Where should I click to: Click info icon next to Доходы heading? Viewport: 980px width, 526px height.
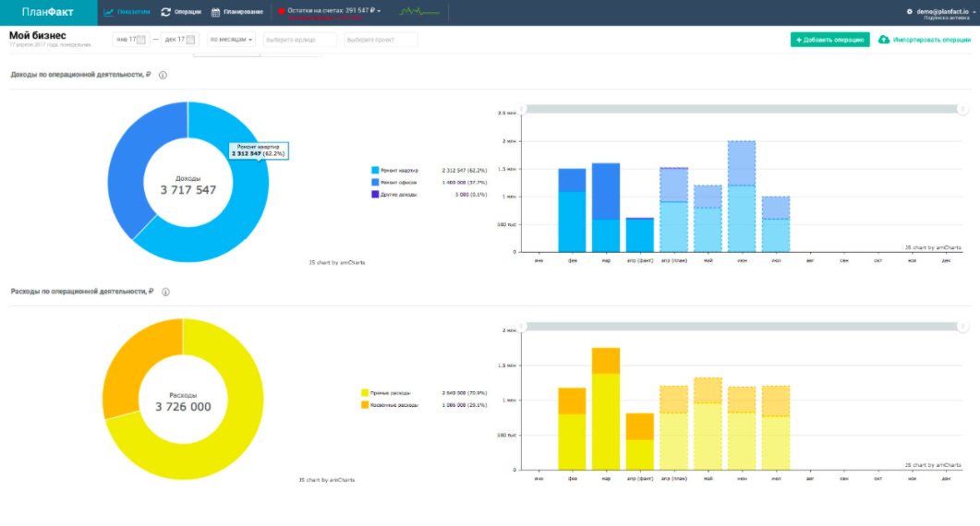163,75
